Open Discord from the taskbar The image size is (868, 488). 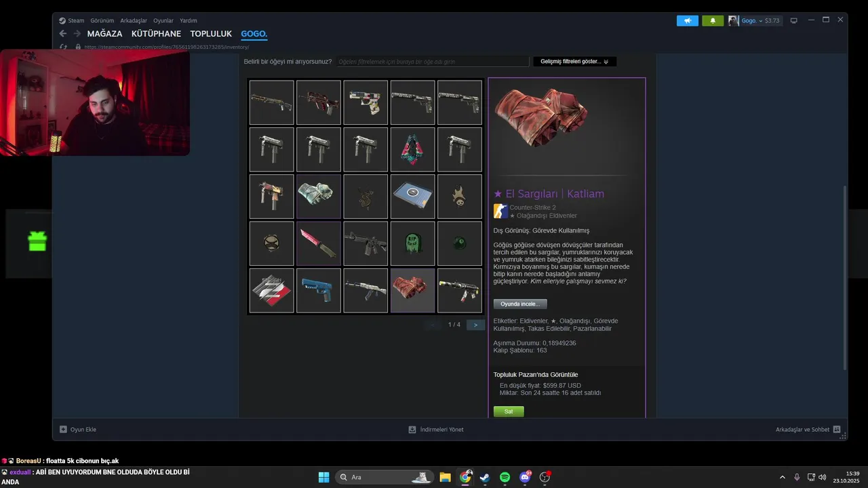click(525, 477)
